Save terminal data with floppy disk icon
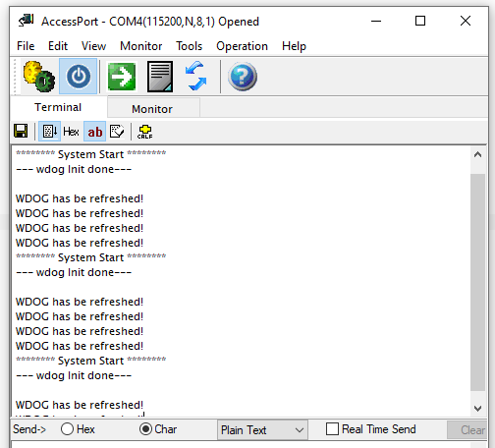The height and width of the screenshot is (448, 495). coord(21,131)
